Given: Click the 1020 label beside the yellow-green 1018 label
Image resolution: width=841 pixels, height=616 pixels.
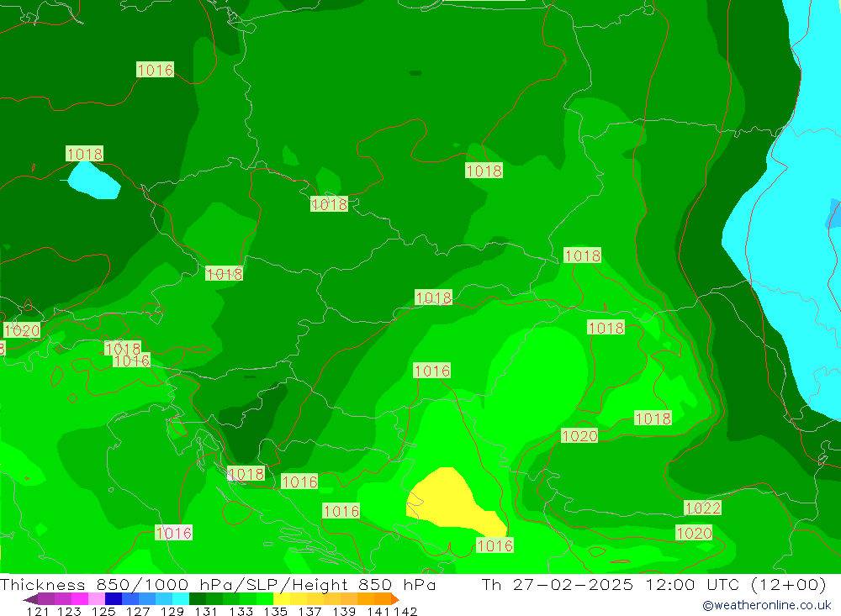Looking at the screenshot, I should (579, 436).
